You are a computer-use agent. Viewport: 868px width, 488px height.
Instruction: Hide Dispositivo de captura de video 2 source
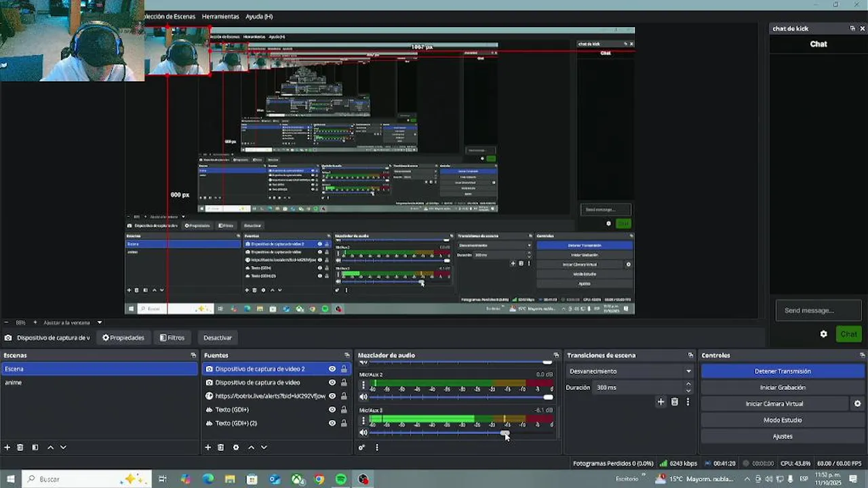coord(332,369)
